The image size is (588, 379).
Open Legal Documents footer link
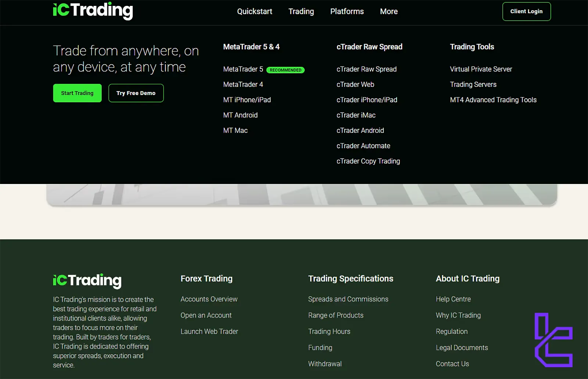click(462, 348)
